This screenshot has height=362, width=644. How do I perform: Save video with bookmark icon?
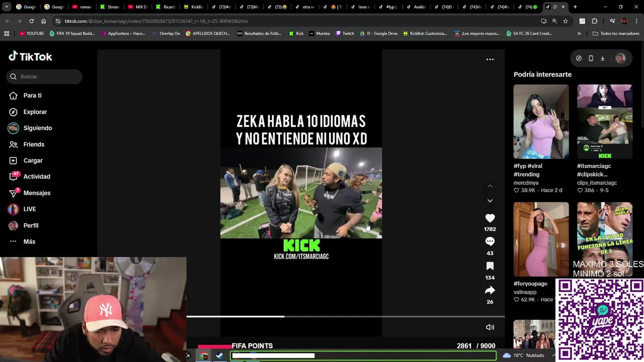pos(490,266)
